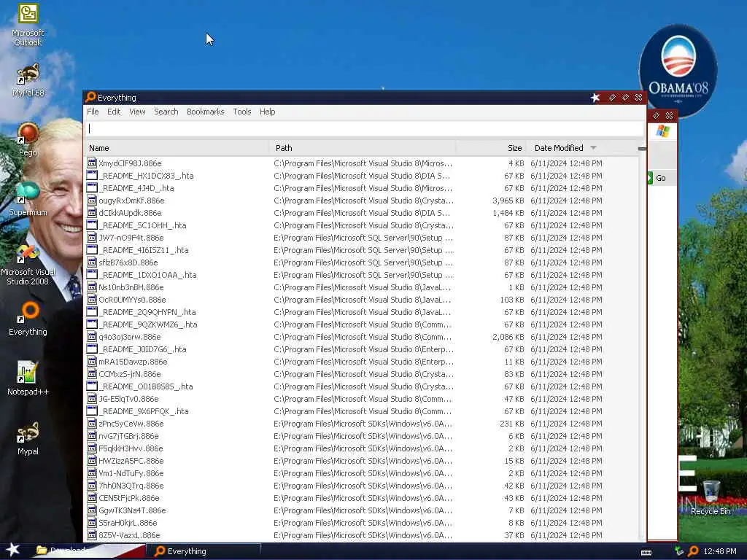Click the Ns10nb3nBH.886e file icon
The width and height of the screenshot is (747, 560).
(x=92, y=287)
